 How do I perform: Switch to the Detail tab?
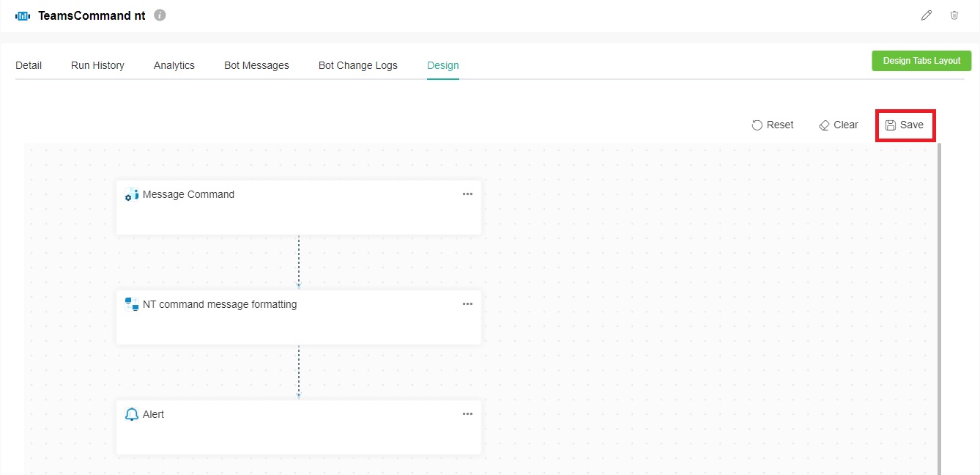29,65
